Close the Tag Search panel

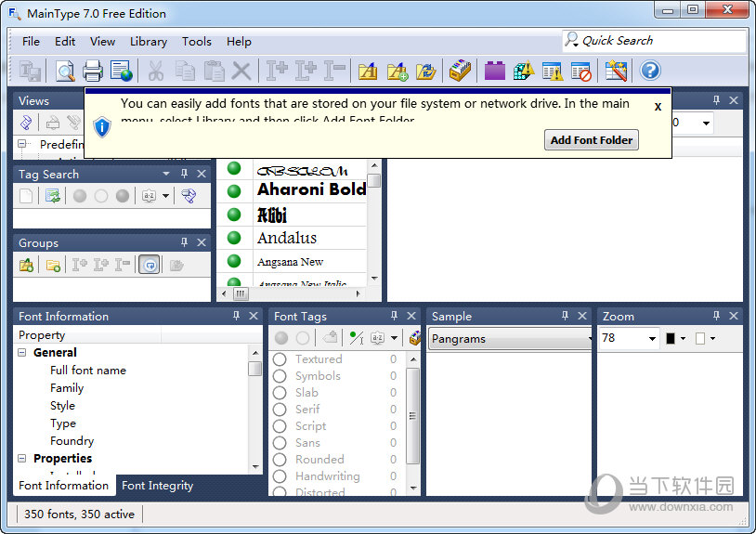click(x=202, y=174)
